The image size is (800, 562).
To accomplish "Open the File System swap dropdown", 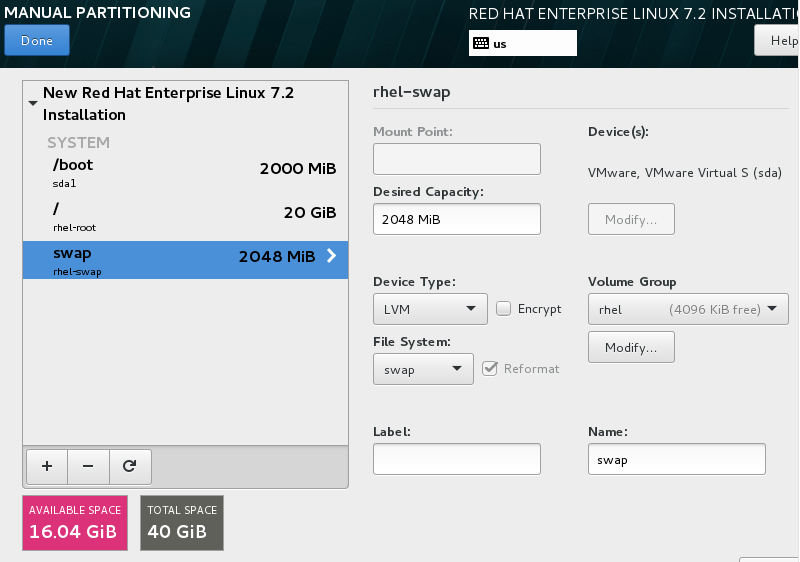I will (423, 369).
